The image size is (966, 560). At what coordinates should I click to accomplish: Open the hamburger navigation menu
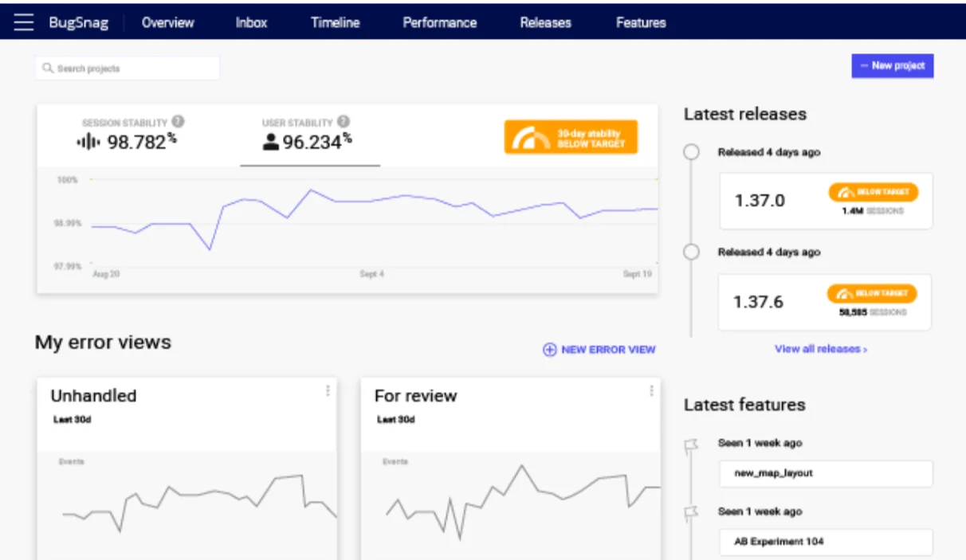pyautogui.click(x=22, y=22)
